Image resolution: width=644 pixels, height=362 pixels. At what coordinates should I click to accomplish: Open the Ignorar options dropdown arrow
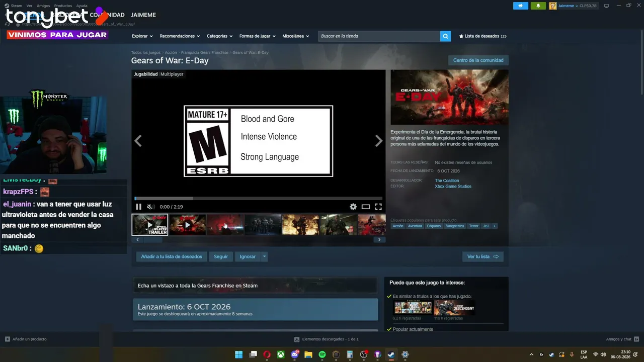(x=265, y=256)
